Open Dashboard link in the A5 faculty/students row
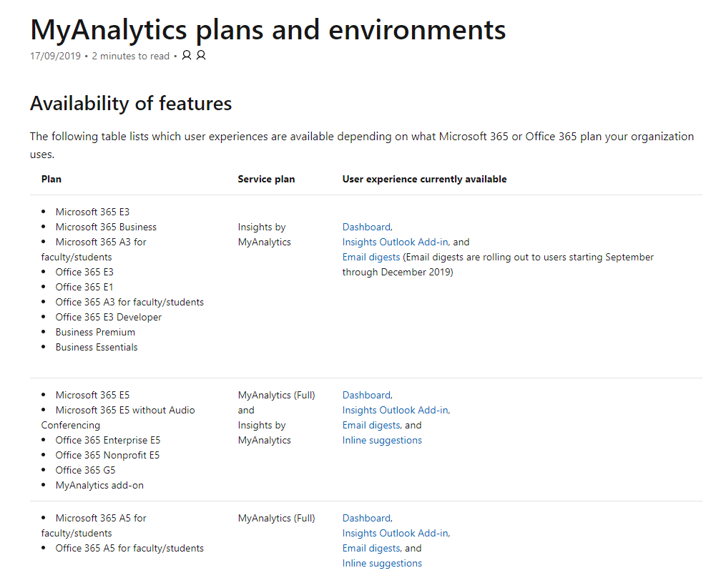711x588 pixels. point(366,518)
